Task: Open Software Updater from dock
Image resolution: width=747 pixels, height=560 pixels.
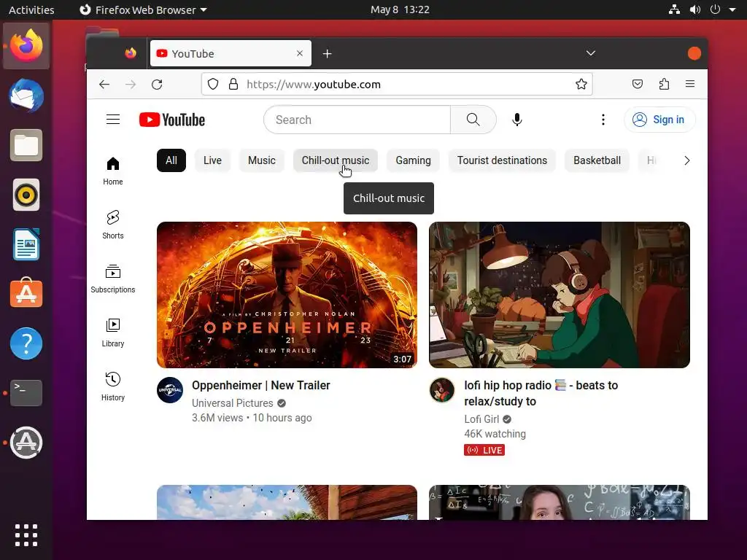Action: pyautogui.click(x=26, y=443)
